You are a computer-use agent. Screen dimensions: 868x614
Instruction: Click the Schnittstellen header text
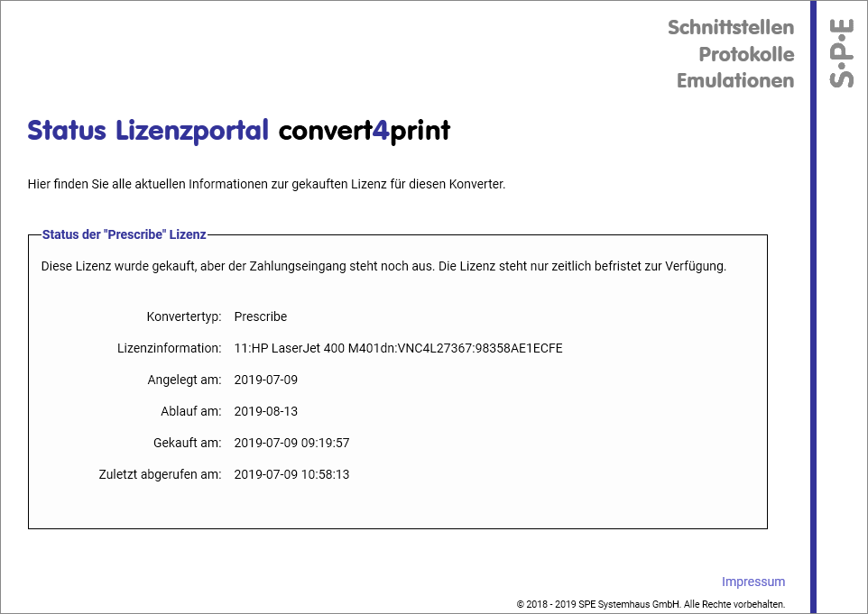(730, 27)
